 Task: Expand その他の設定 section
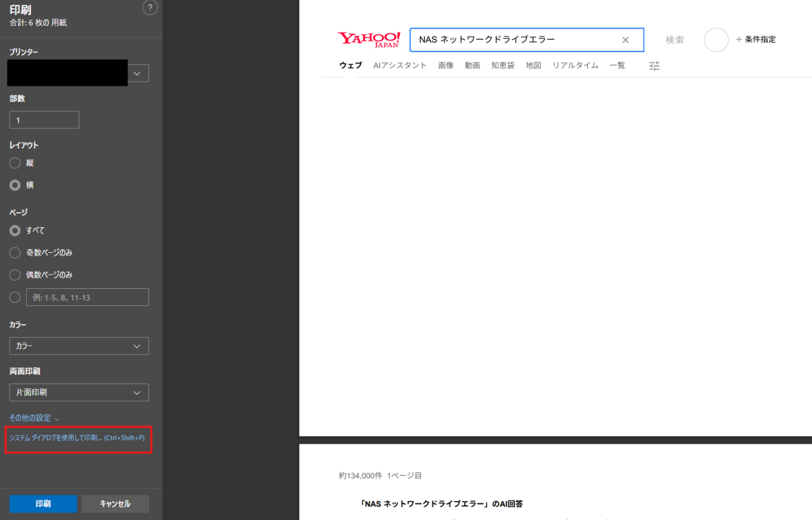pyautogui.click(x=34, y=418)
